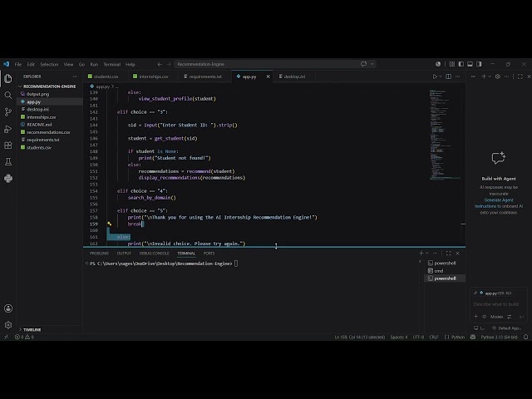Click the Run Python File play icon
Image resolution: width=532 pixels, height=399 pixels.
(435, 76)
